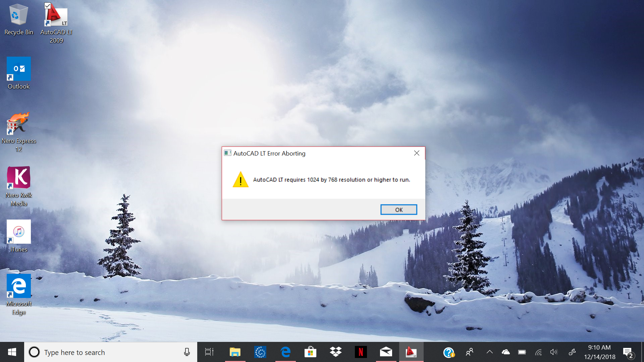Open File Explorer from the taskbar
644x362 pixels.
235,352
